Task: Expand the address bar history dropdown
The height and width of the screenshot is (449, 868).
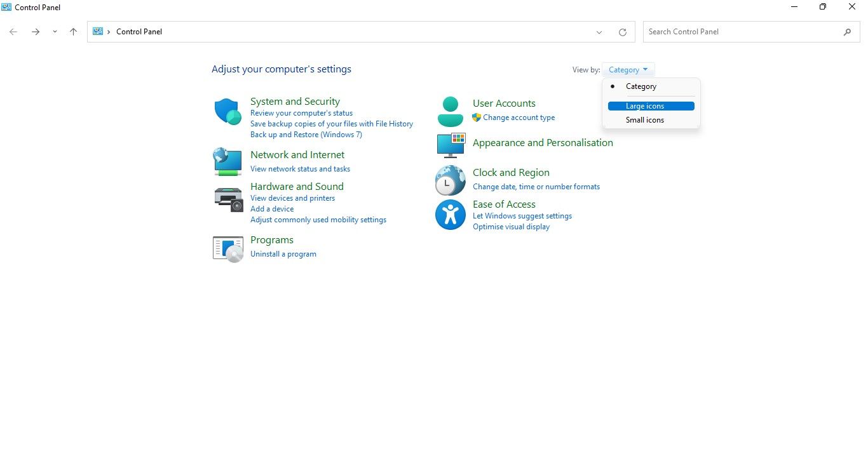Action: pos(599,32)
